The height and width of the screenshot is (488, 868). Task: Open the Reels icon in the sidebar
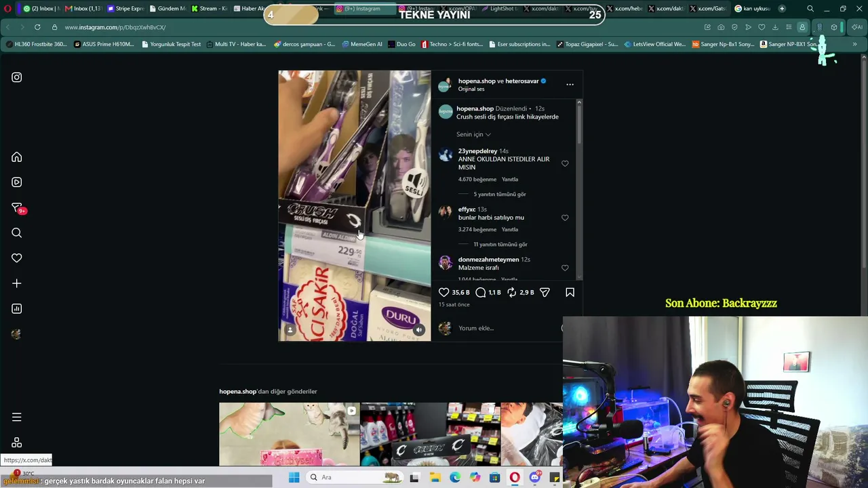17,182
